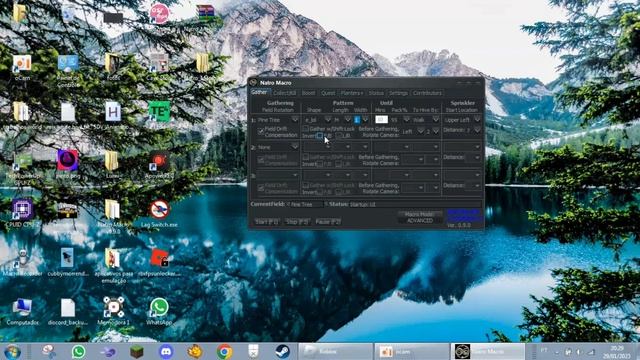Open the Windows Start menu orb
Image resolution: width=640 pixels, height=360 pixels.
(x=12, y=351)
